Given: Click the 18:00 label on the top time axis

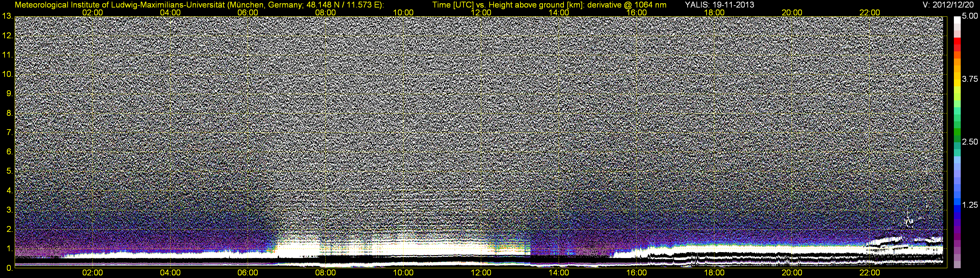Looking at the screenshot, I should 714,12.
